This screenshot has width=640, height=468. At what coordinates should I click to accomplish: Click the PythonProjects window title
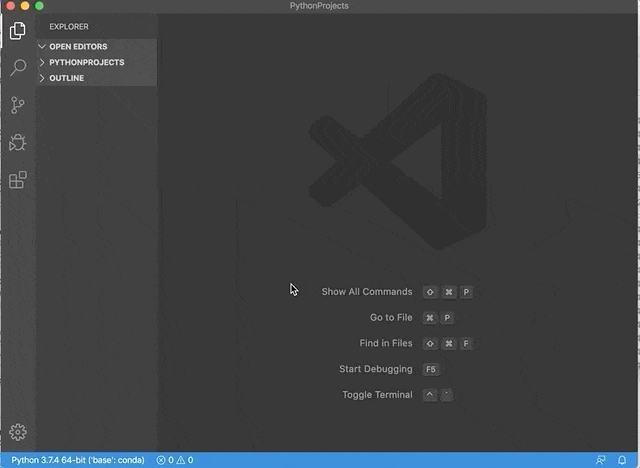tap(319, 6)
